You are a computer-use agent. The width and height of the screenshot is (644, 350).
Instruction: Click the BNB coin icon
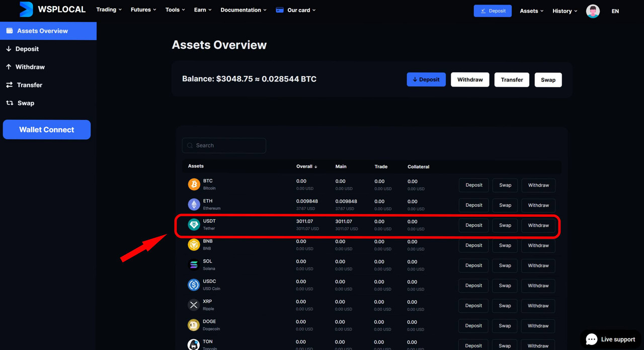pyautogui.click(x=194, y=245)
